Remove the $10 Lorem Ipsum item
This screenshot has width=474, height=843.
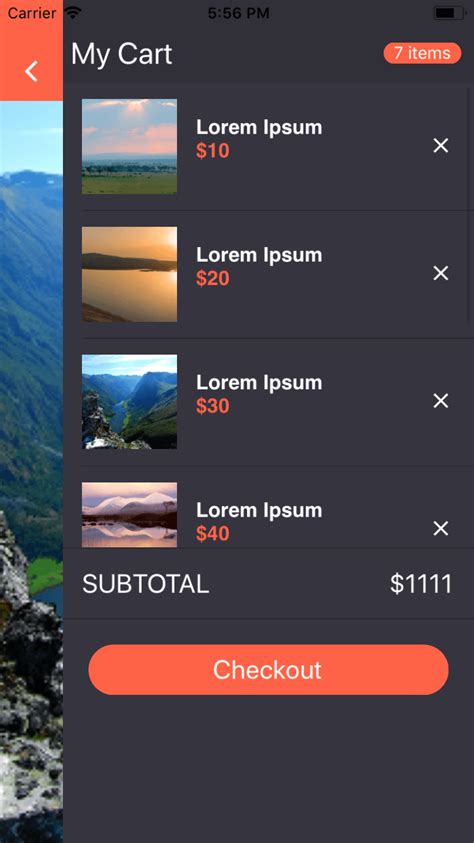[x=441, y=146]
